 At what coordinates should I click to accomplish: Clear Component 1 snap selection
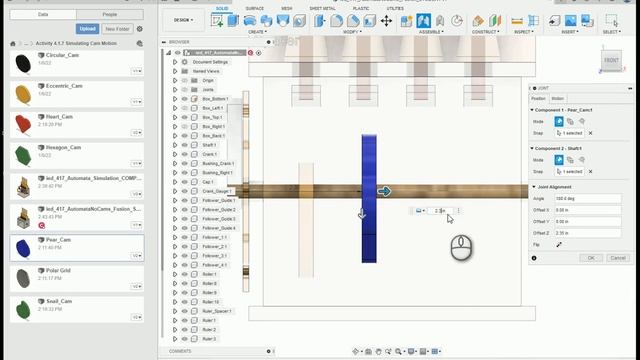point(590,133)
